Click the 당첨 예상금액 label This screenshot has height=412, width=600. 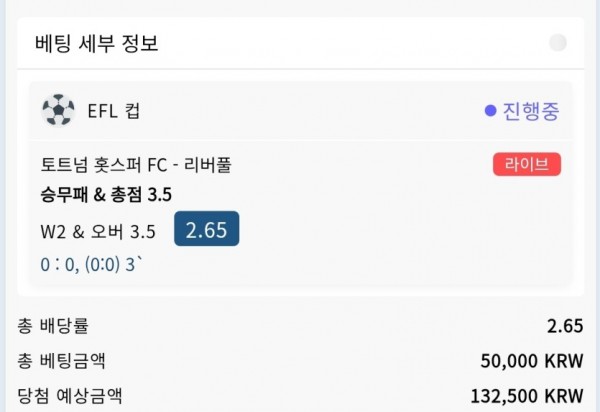70,396
